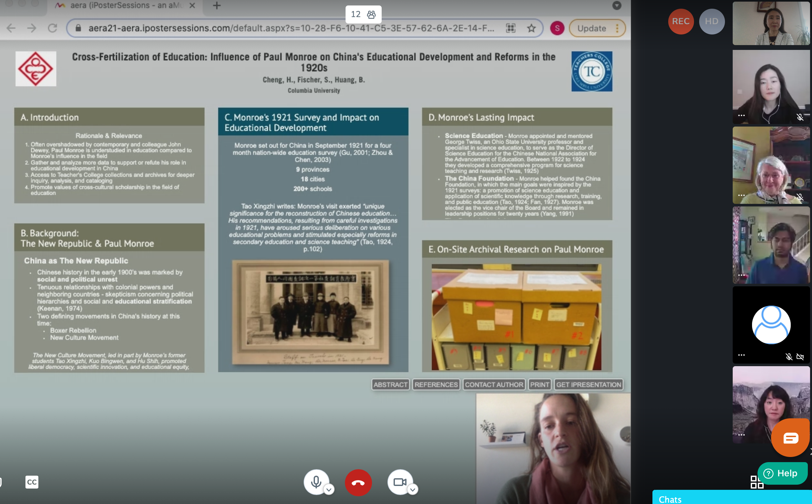End the call with red hang-up button
812x504 pixels.
pos(358,482)
